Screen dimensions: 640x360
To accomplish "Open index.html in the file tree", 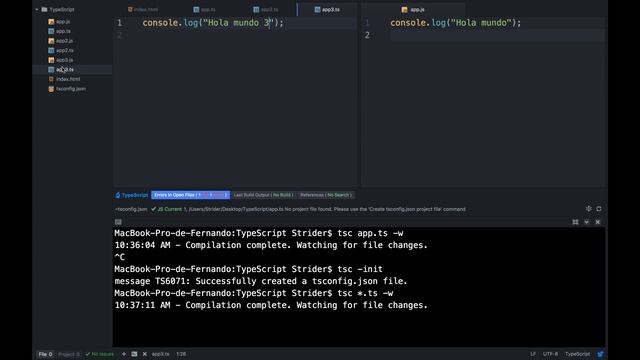I will [x=68, y=79].
